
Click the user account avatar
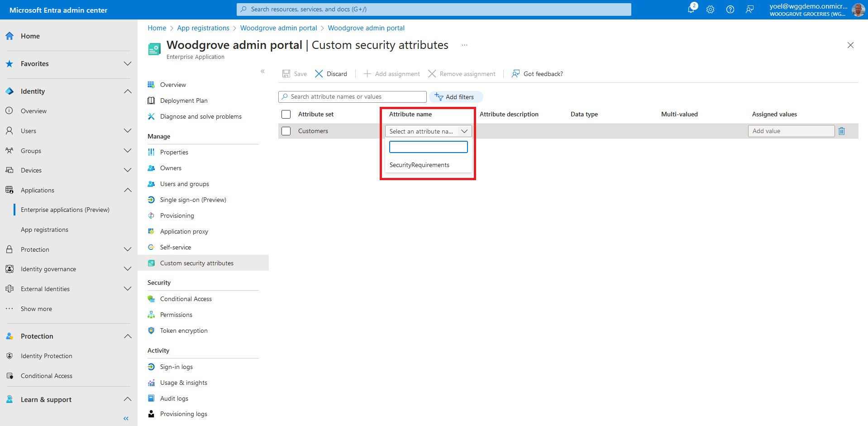(x=858, y=10)
